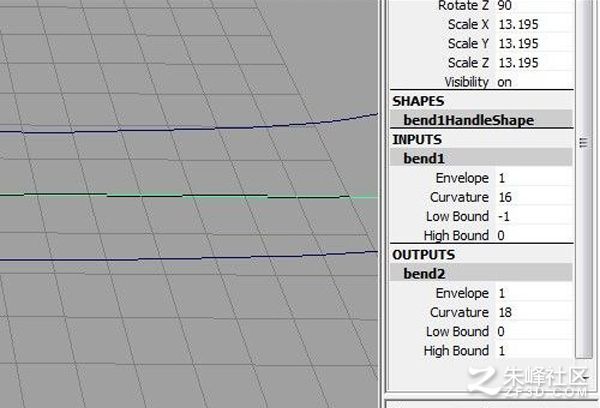
Task: Click the Scale Y value field
Action: (x=534, y=44)
